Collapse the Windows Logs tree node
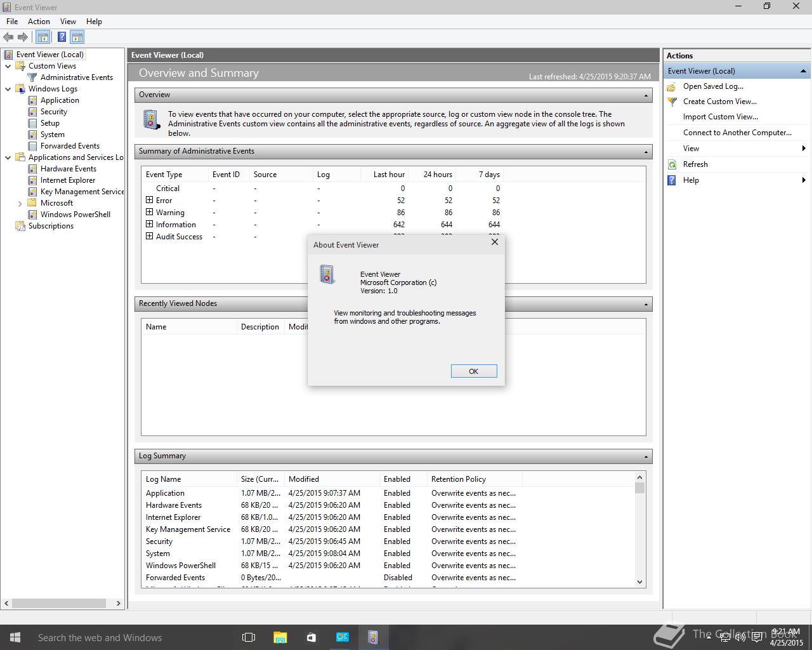Screen dimensions: 812x650 [8, 89]
